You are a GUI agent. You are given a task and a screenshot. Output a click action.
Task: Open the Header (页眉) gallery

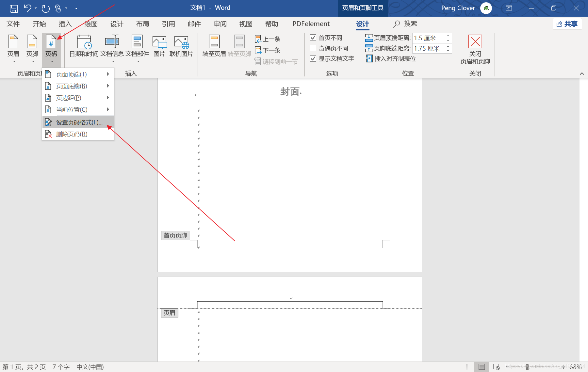point(13,48)
